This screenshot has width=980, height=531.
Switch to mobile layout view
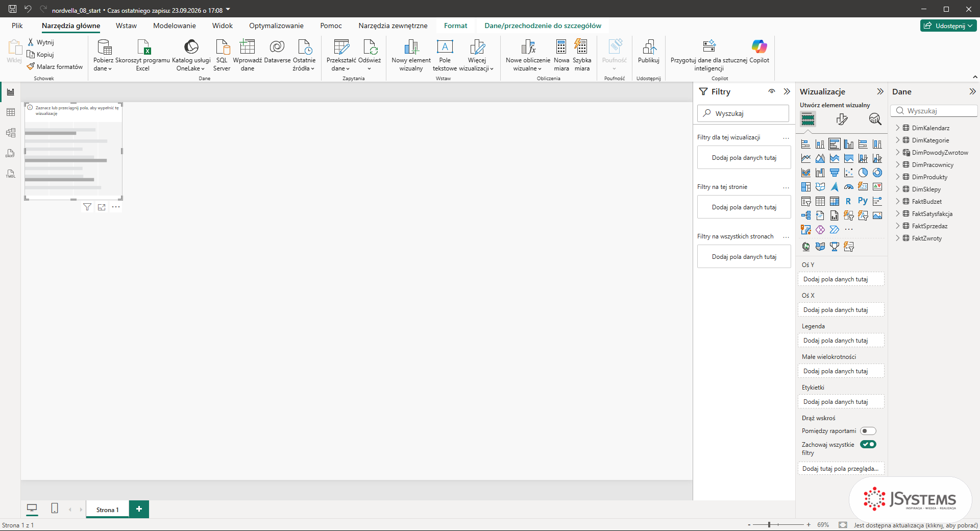click(55, 509)
